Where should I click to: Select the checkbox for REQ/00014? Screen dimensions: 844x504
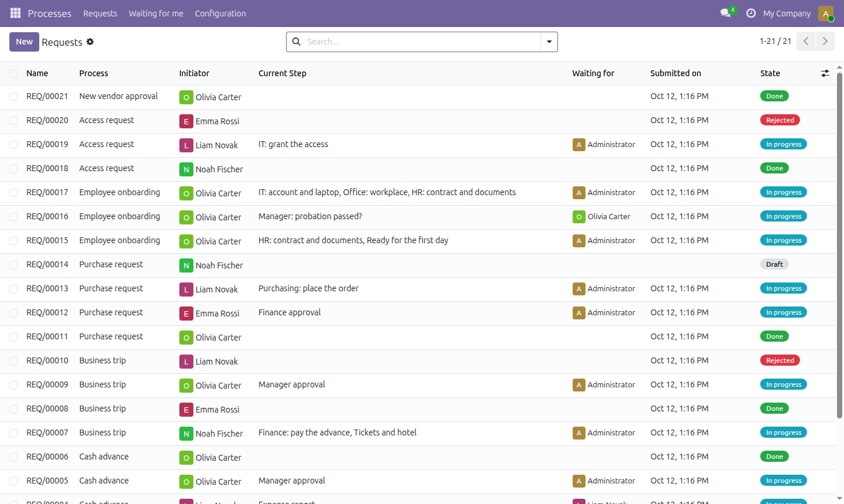pos(13,265)
